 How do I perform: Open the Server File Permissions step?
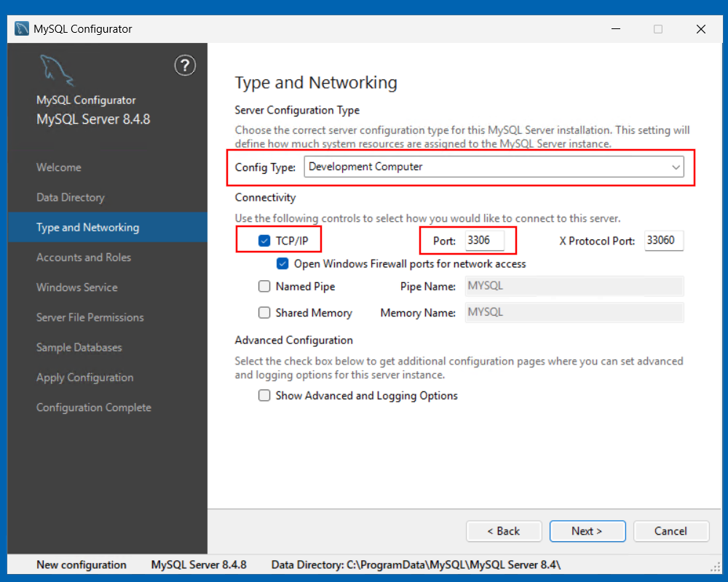click(108, 317)
